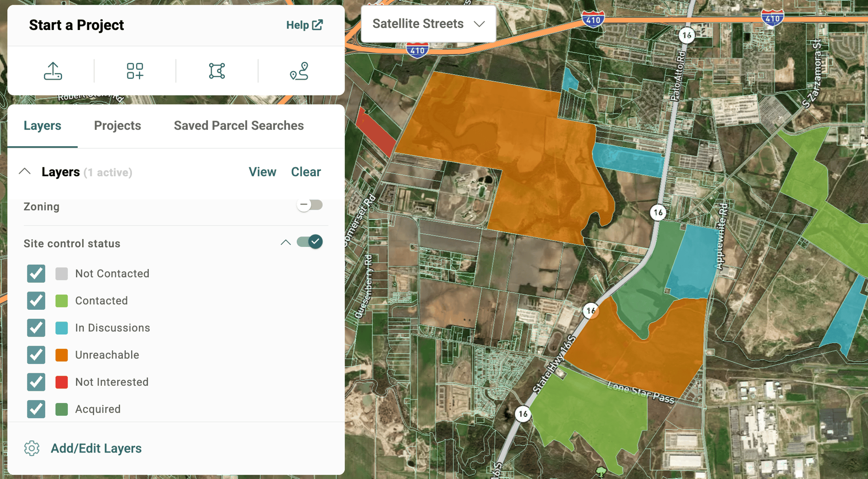Screen dimensions: 868x479
Task: Toggle the Zoning layer switch
Action: click(310, 205)
